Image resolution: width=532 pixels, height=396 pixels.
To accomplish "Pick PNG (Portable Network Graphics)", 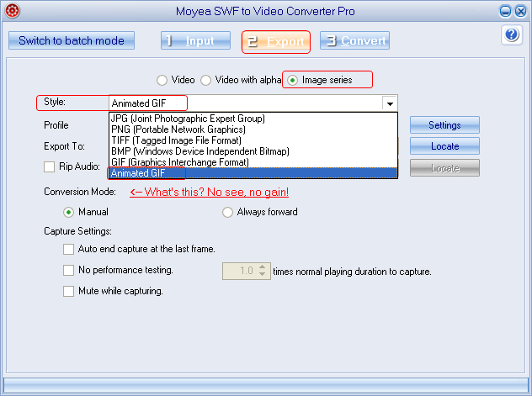I will pos(253,129).
